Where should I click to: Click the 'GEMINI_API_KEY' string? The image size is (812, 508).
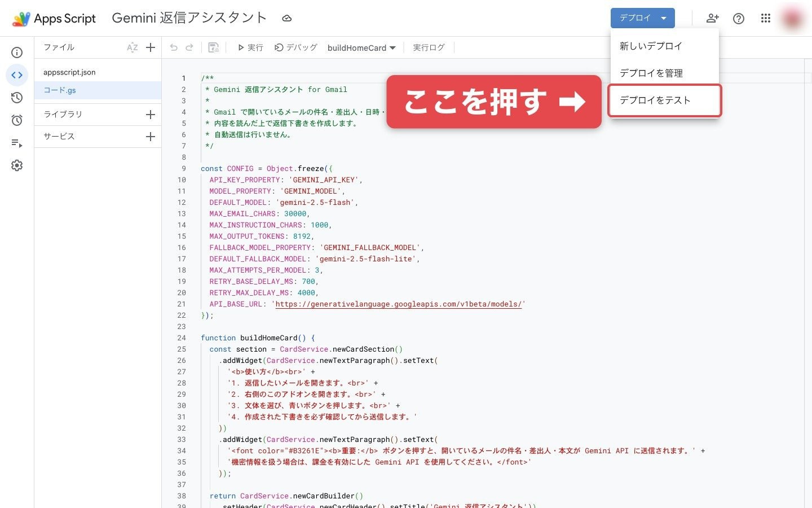point(324,180)
